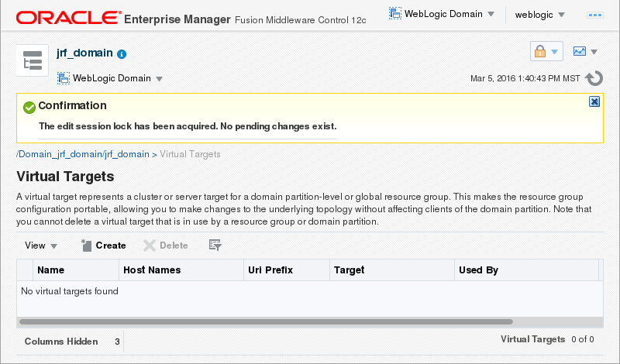This screenshot has width=620, height=364.
Task: Click the jrf_domain information icon
Action: (122, 54)
